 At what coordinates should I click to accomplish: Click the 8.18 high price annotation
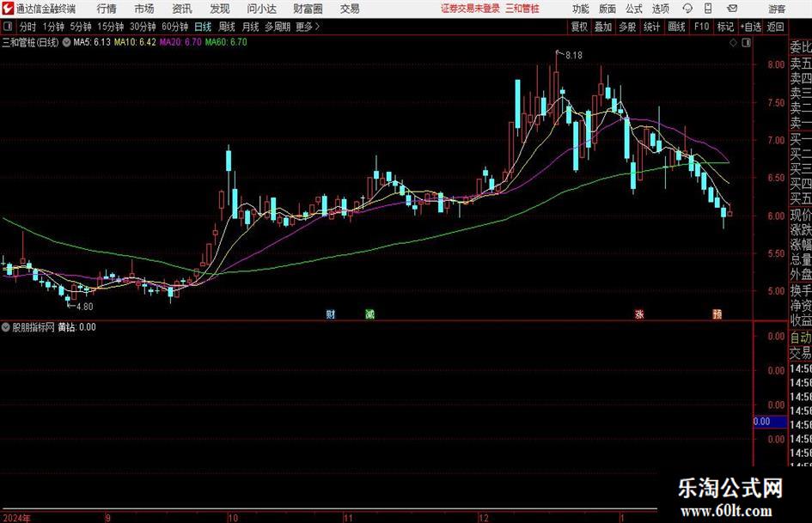(x=574, y=56)
